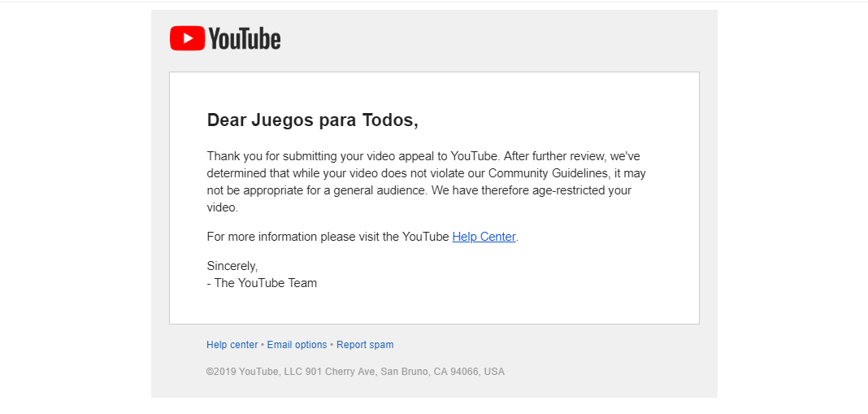Click the text "Sincerely,"
The width and height of the screenshot is (868, 414).
pos(232,266)
